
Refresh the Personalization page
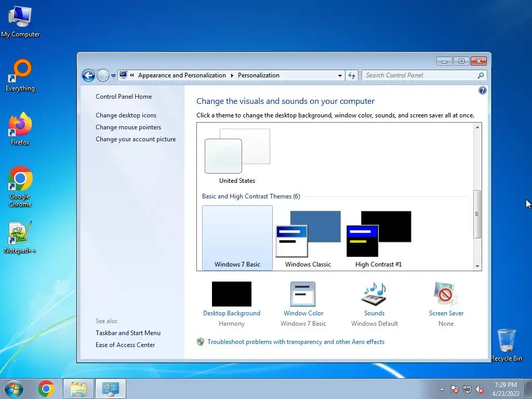point(352,76)
